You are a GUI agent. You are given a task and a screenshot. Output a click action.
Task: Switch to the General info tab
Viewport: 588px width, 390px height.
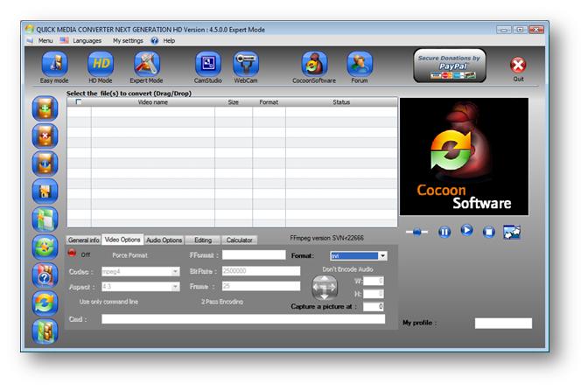point(84,240)
